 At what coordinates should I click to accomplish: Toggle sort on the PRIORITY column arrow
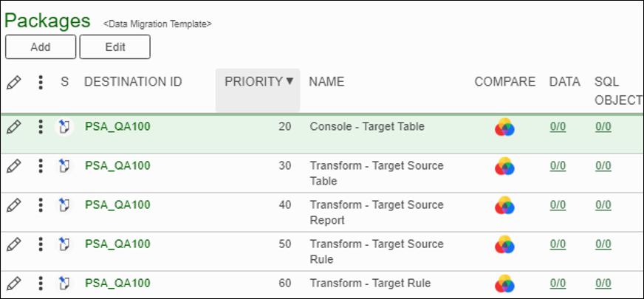pos(290,81)
